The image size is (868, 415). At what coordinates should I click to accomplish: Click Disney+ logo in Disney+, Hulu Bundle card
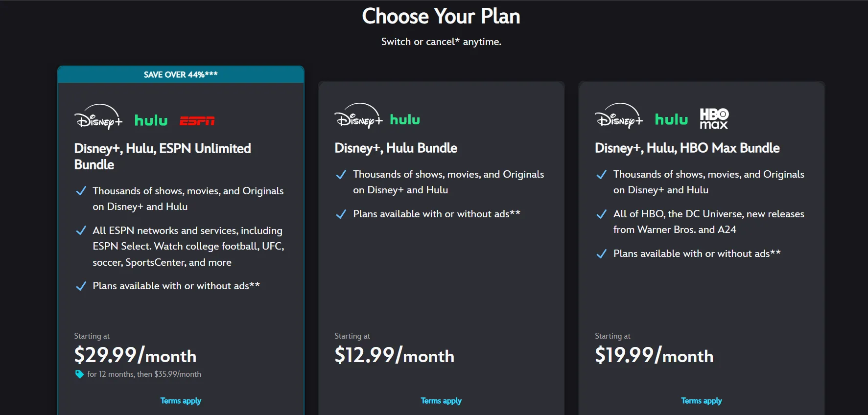pyautogui.click(x=358, y=116)
